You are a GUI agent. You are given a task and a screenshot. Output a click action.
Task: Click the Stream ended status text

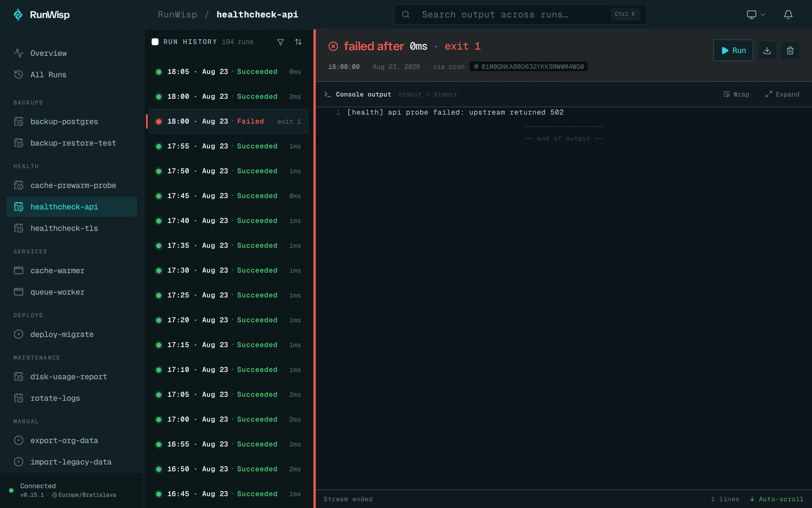pyautogui.click(x=348, y=499)
